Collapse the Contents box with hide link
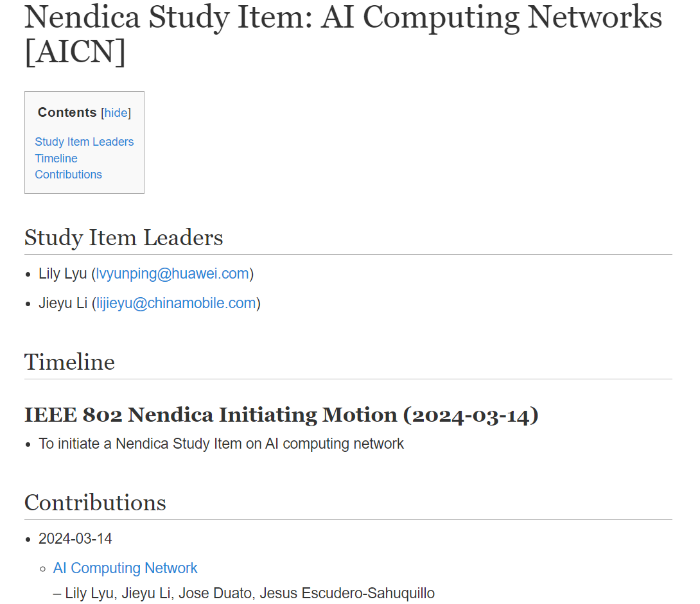This screenshot has height=604, width=700. (116, 113)
